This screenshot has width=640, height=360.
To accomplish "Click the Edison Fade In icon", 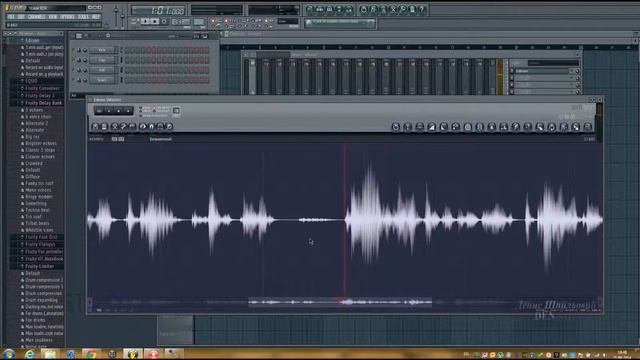I will coord(431,127).
